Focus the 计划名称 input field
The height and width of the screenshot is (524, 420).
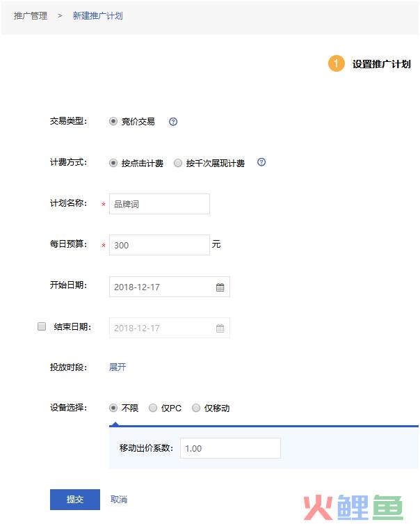tap(160, 204)
